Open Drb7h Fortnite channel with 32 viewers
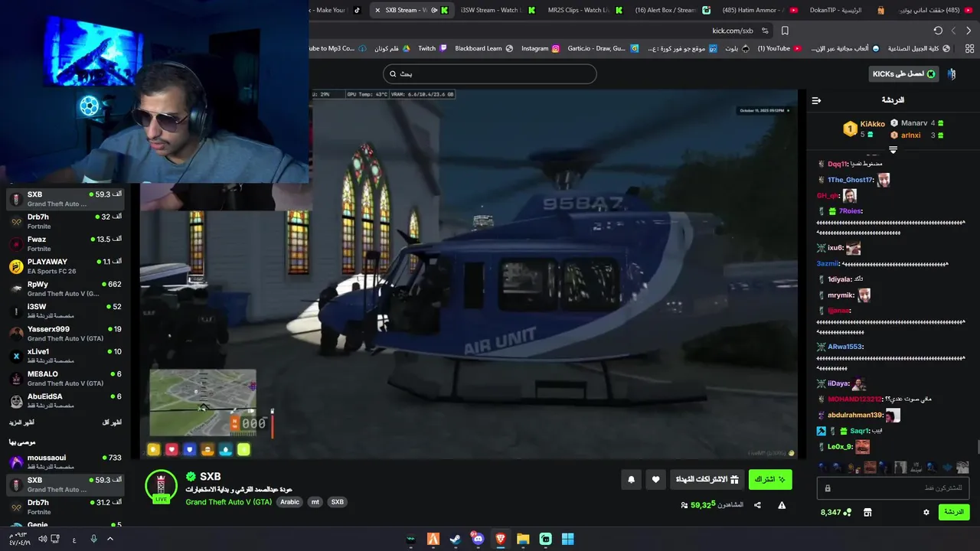980x551 pixels. point(65,221)
